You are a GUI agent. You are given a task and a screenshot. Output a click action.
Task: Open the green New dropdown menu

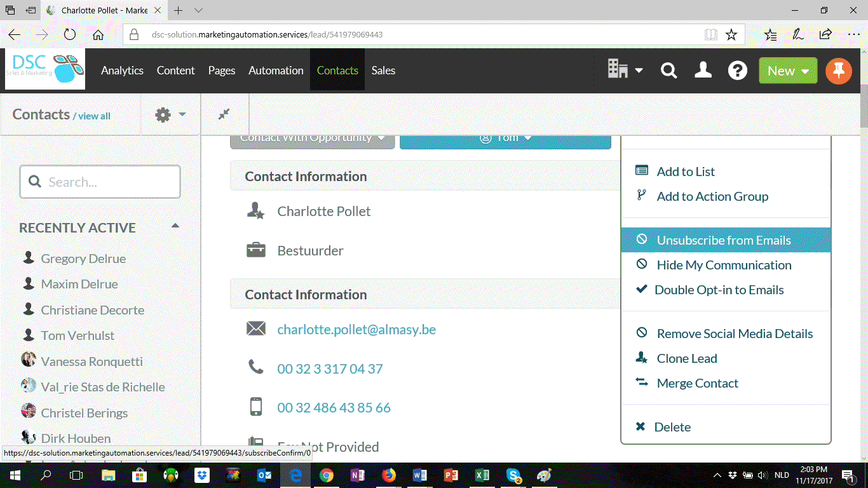click(788, 71)
